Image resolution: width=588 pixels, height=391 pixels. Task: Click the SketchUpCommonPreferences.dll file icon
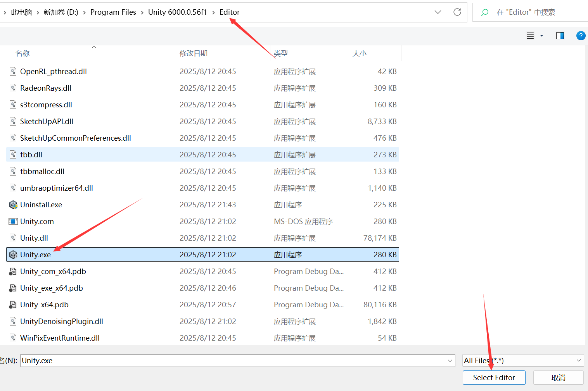click(13, 138)
